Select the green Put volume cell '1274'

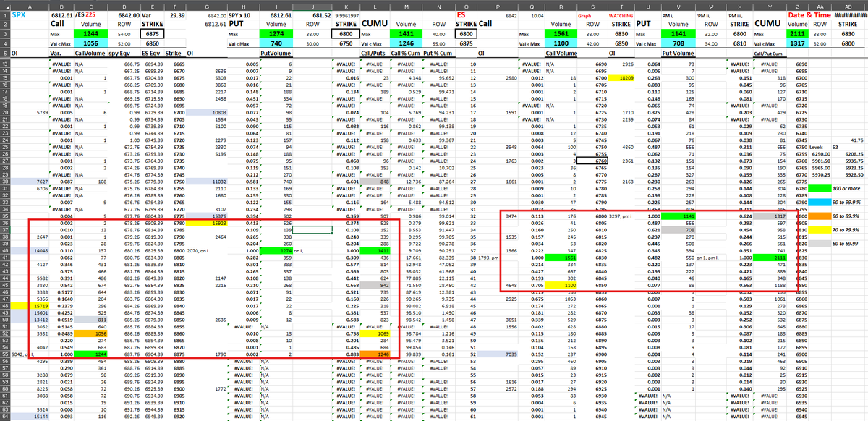click(x=276, y=33)
